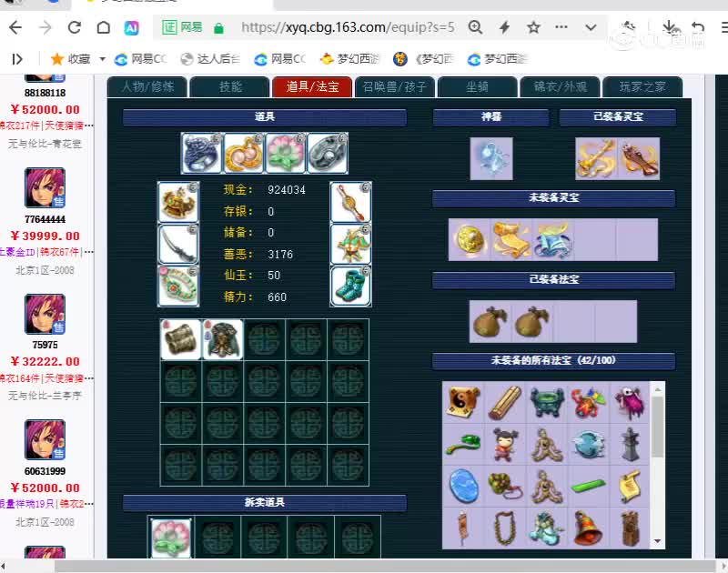Click the avatar above ID 75975
The height and width of the screenshot is (573, 728).
45,314
